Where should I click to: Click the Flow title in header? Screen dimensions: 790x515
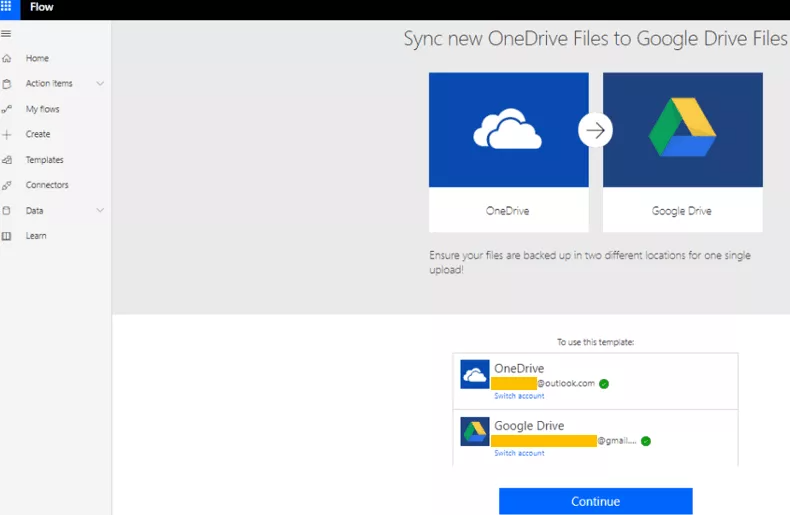(41, 7)
